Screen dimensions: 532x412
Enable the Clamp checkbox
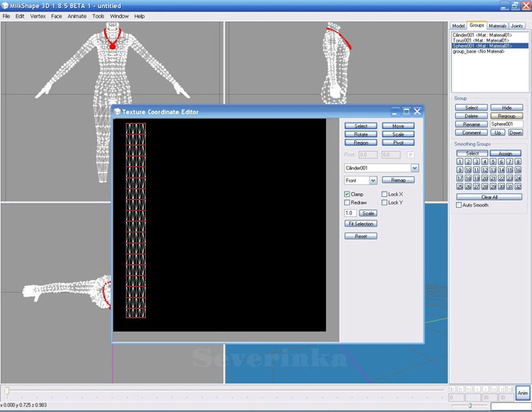(347, 195)
